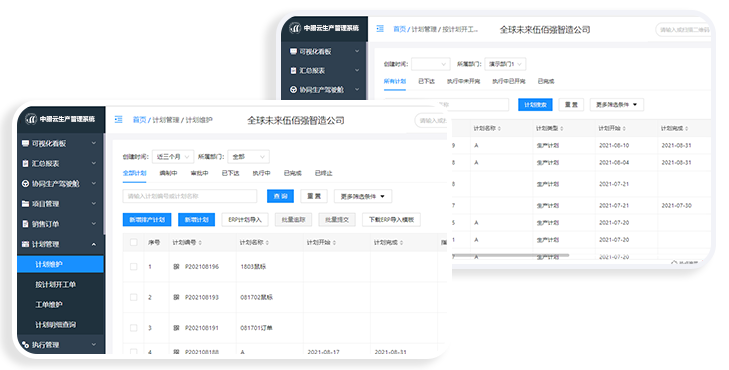
Task: Click the 工单维护 sidebar item
Action: tap(49, 304)
